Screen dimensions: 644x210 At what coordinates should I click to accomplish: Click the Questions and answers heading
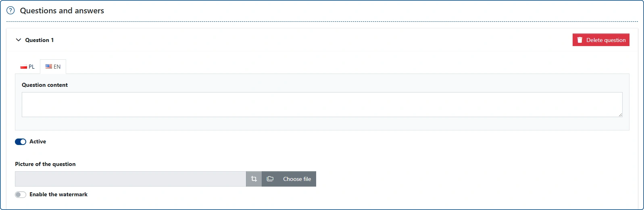click(x=62, y=10)
